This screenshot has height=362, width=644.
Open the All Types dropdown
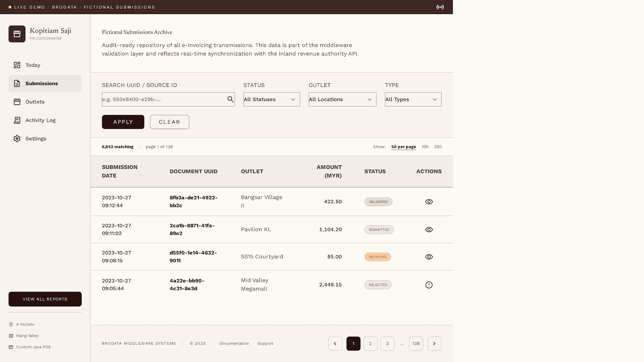413,99
